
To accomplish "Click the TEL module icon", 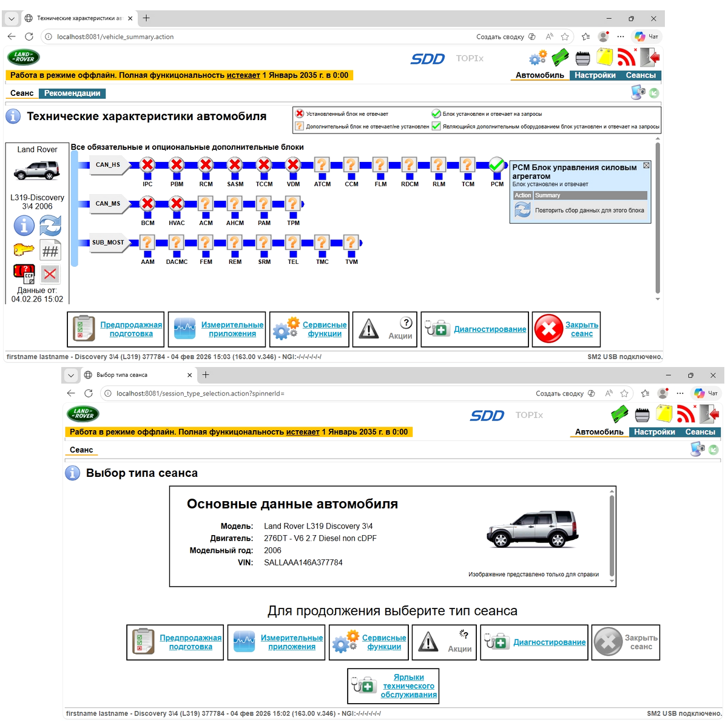I will [293, 243].
